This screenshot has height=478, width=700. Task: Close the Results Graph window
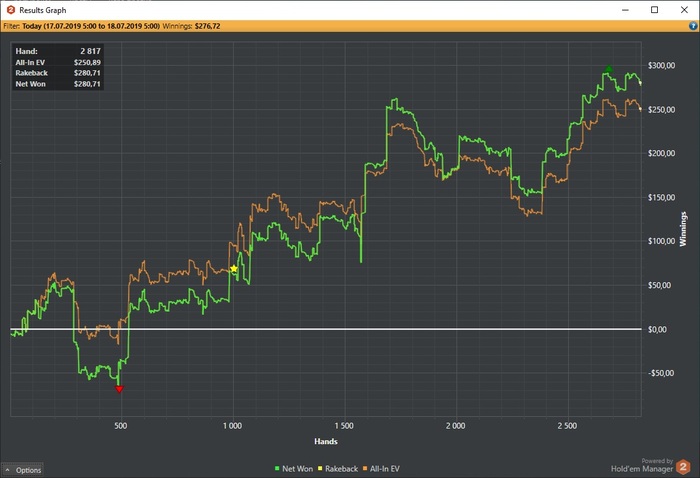[x=684, y=10]
